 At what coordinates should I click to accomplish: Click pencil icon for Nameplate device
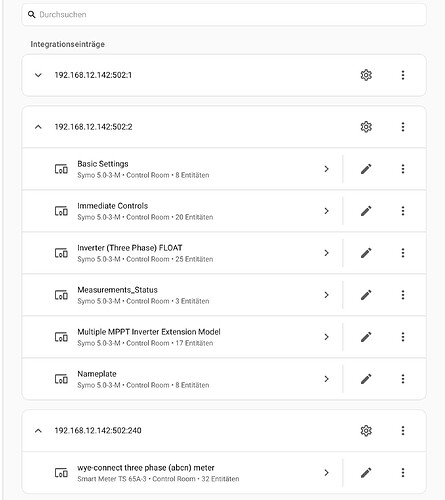366,379
